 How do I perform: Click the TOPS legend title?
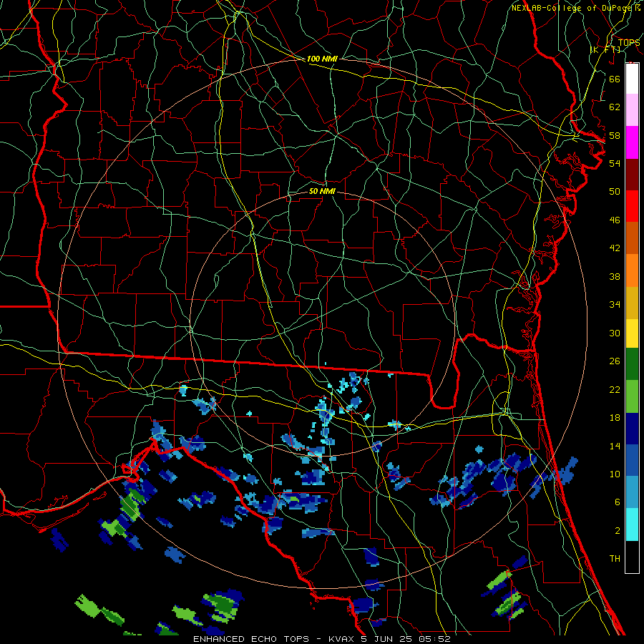point(629,42)
